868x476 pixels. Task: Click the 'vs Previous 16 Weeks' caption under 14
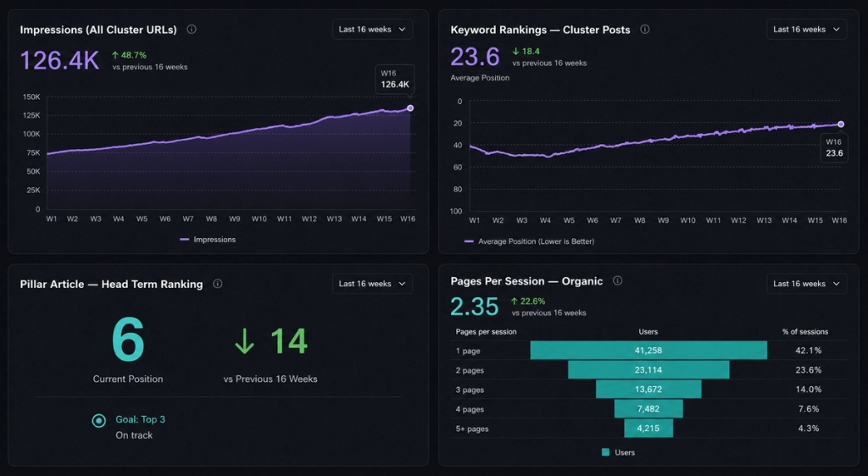click(x=270, y=379)
